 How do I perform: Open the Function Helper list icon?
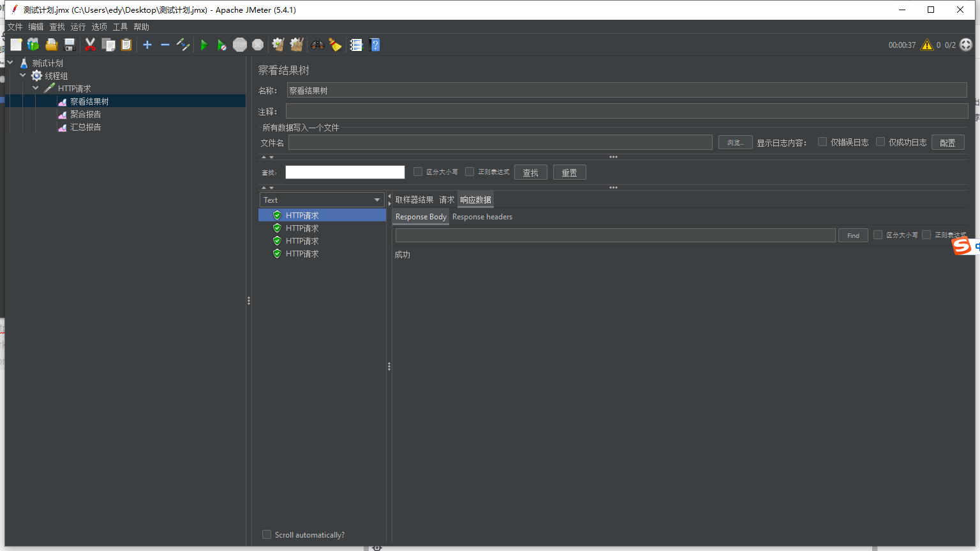[x=356, y=45]
